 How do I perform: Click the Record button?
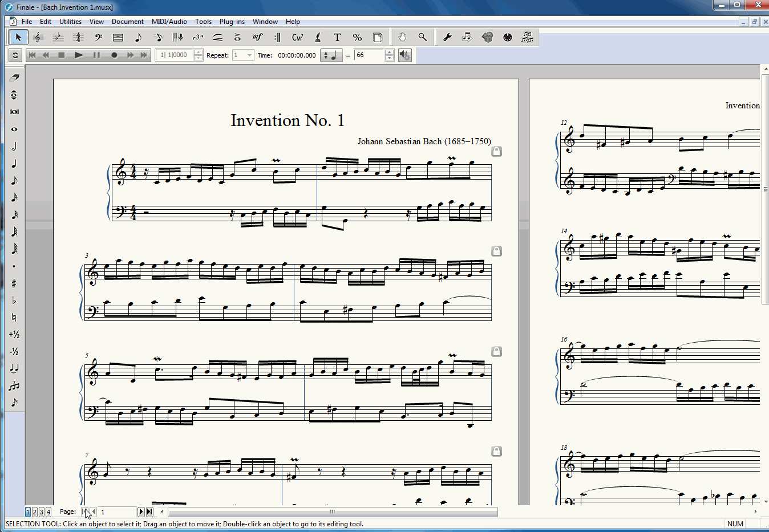(x=114, y=55)
